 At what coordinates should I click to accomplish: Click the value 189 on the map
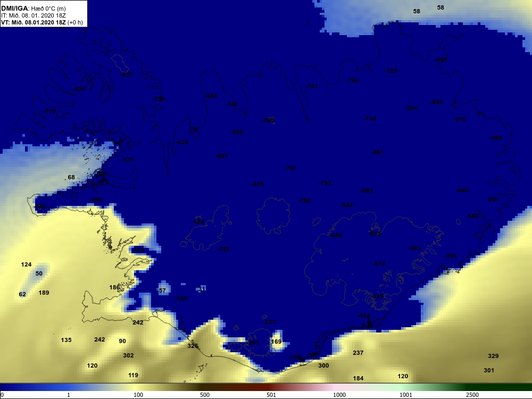point(44,293)
